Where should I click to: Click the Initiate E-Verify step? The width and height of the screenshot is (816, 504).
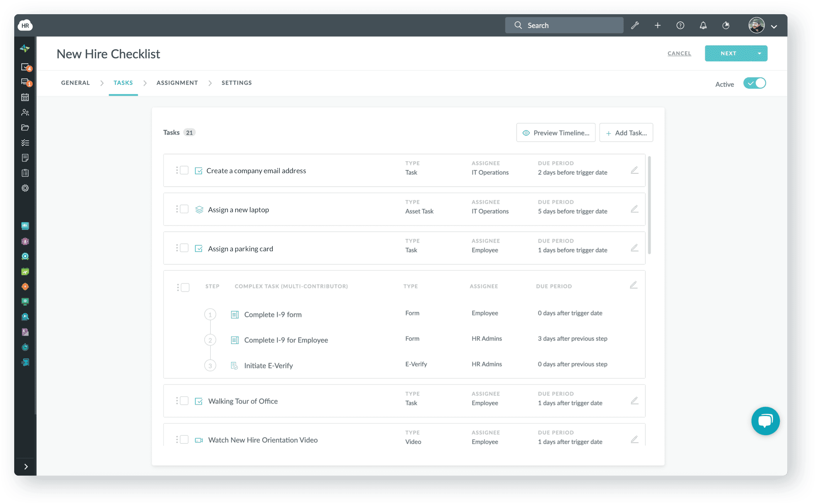click(x=268, y=366)
